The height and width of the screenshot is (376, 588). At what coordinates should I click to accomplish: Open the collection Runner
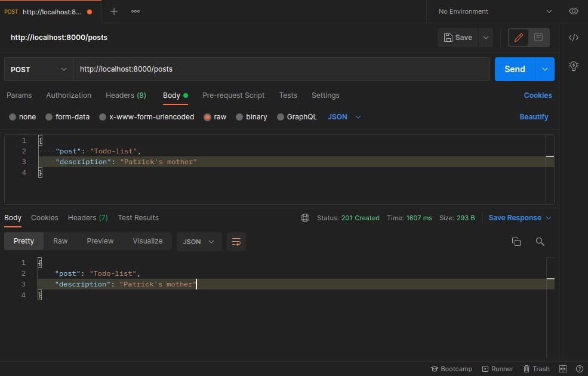pos(498,369)
